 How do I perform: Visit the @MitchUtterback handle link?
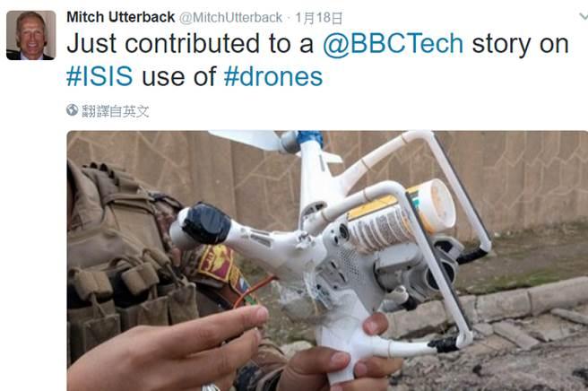point(230,18)
